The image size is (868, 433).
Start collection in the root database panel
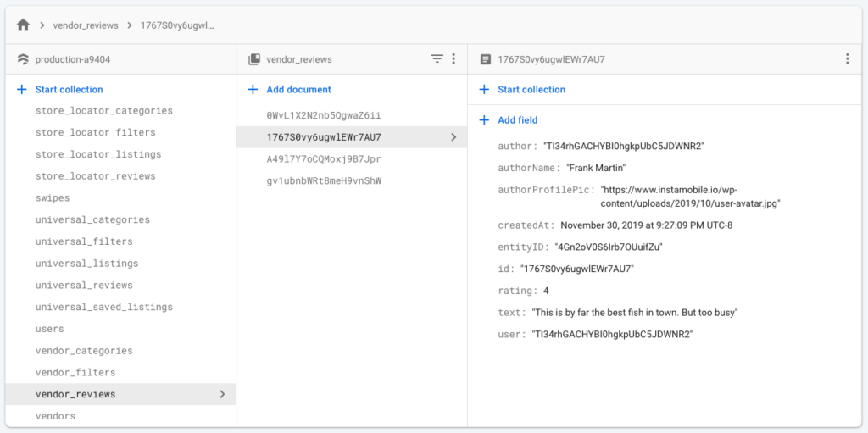68,89
